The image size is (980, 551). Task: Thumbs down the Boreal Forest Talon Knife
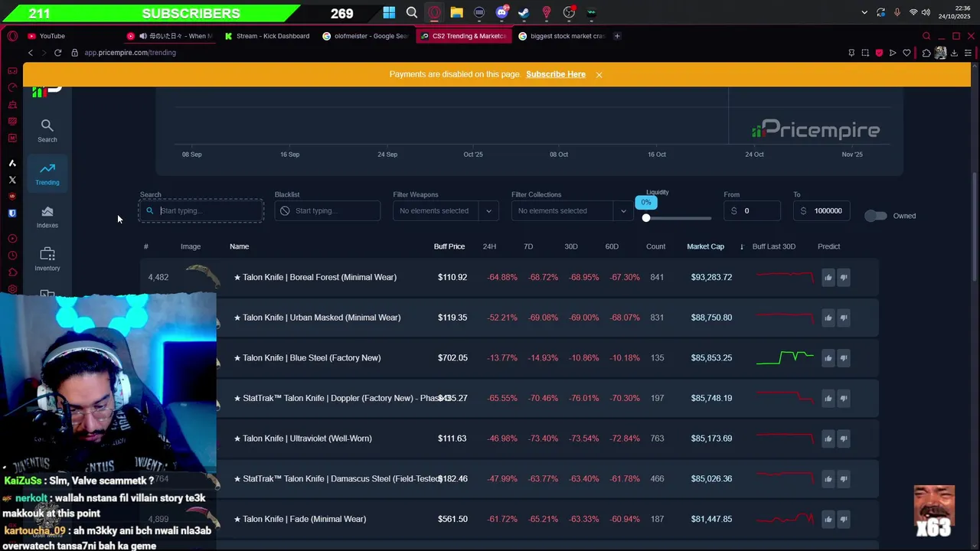click(843, 277)
